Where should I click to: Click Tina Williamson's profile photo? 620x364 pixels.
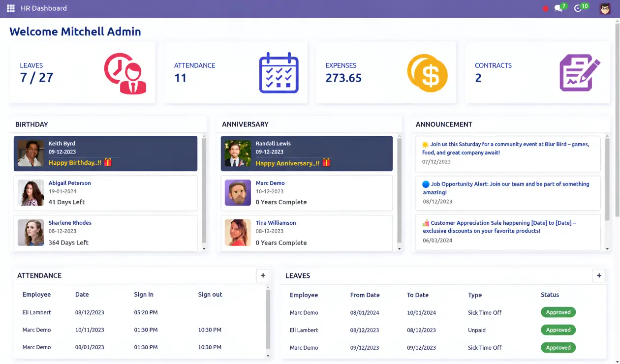coord(238,233)
